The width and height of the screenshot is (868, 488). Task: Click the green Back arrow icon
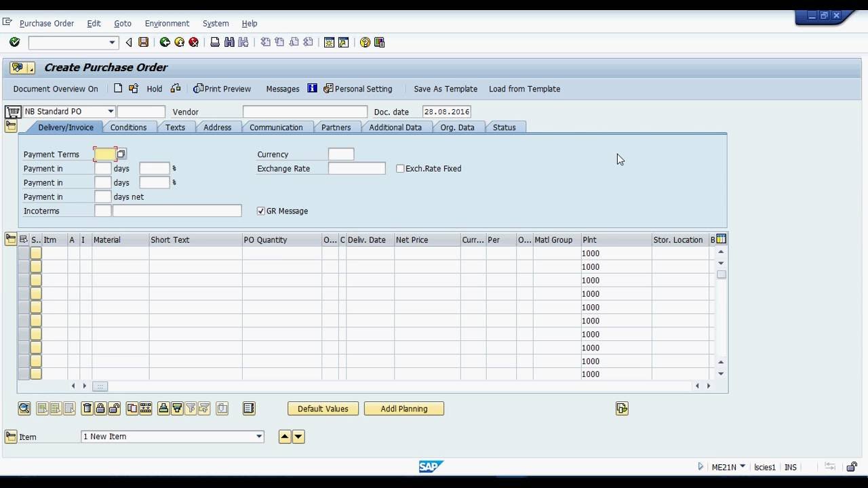coord(165,42)
